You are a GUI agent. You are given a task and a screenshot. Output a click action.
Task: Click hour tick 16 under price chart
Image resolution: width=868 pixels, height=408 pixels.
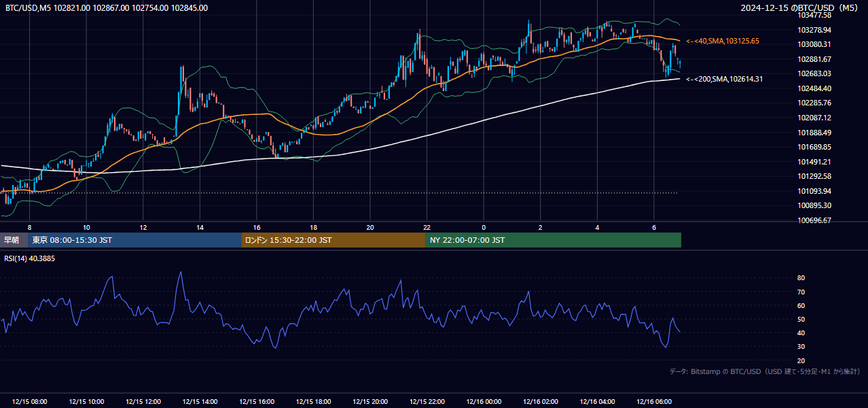(x=257, y=227)
